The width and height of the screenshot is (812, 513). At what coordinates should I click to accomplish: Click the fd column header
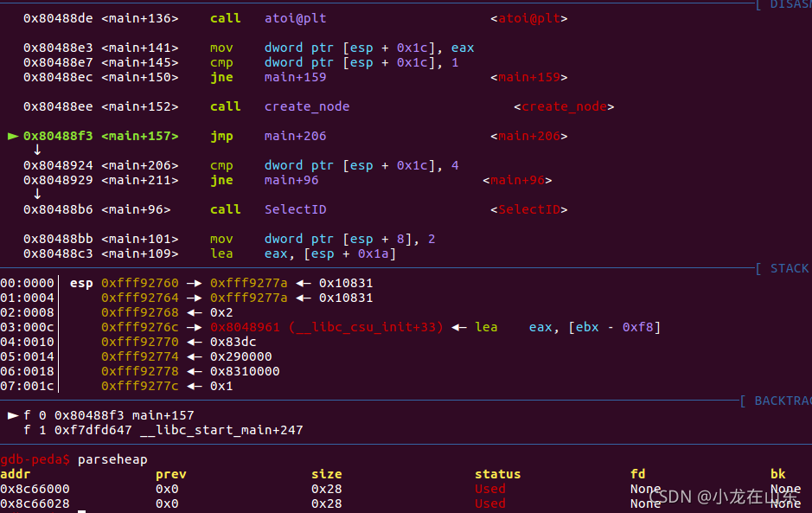click(638, 474)
